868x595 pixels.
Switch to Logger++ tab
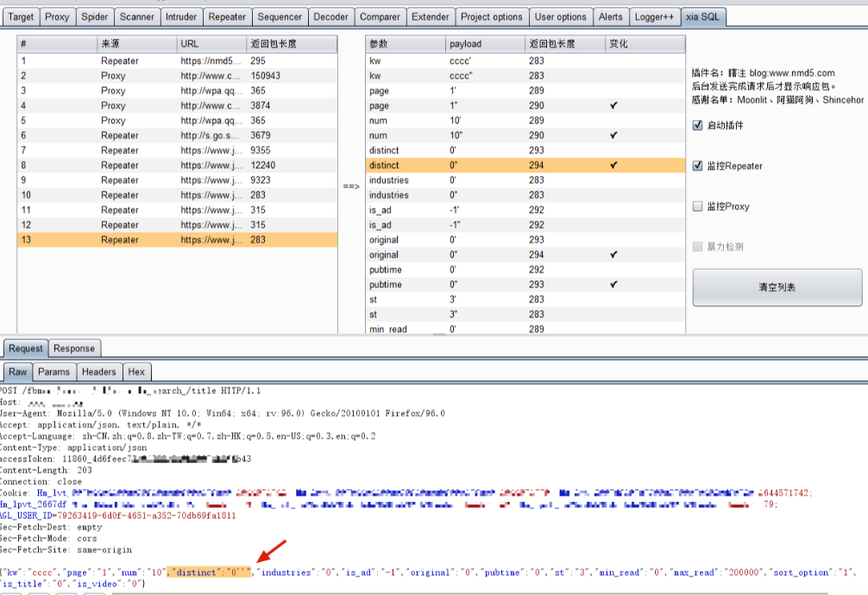[x=654, y=16]
